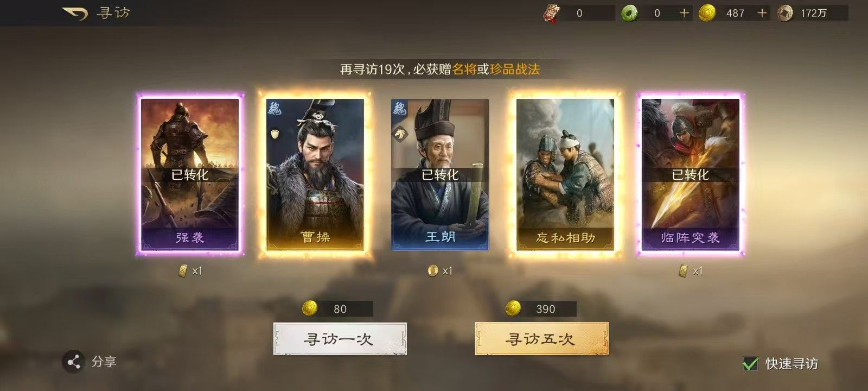
Task: Click the back arrow next to 寻访
Action: pos(75,12)
